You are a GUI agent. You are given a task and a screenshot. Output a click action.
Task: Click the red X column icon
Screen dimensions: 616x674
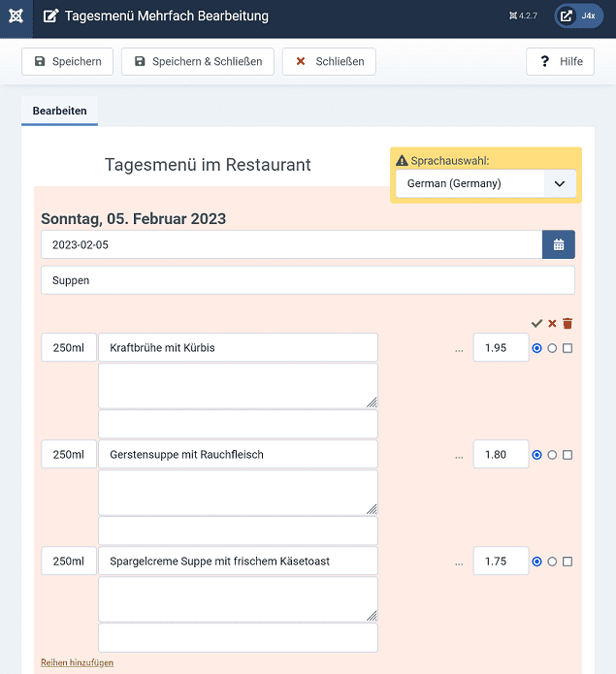(552, 323)
